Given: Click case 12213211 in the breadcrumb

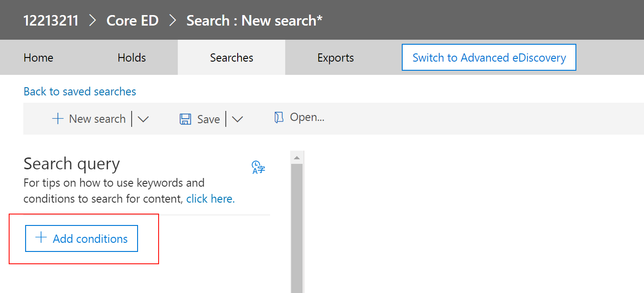Looking at the screenshot, I should 51,20.
